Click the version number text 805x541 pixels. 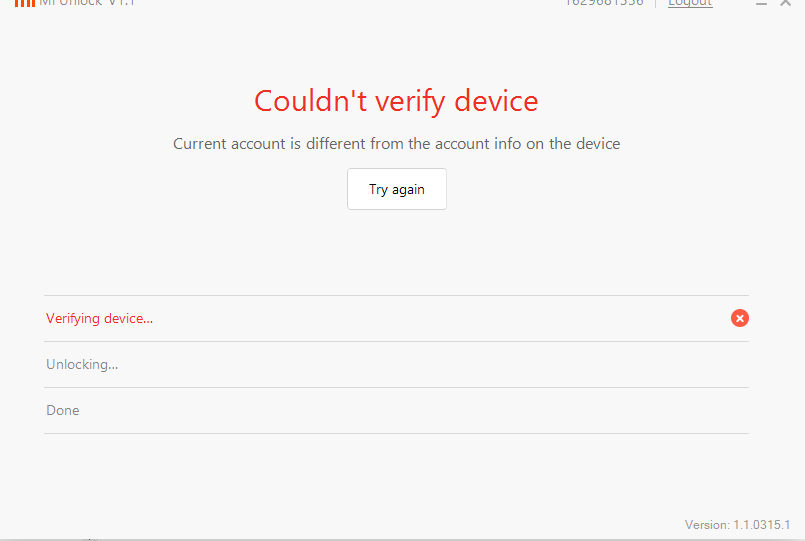point(737,525)
